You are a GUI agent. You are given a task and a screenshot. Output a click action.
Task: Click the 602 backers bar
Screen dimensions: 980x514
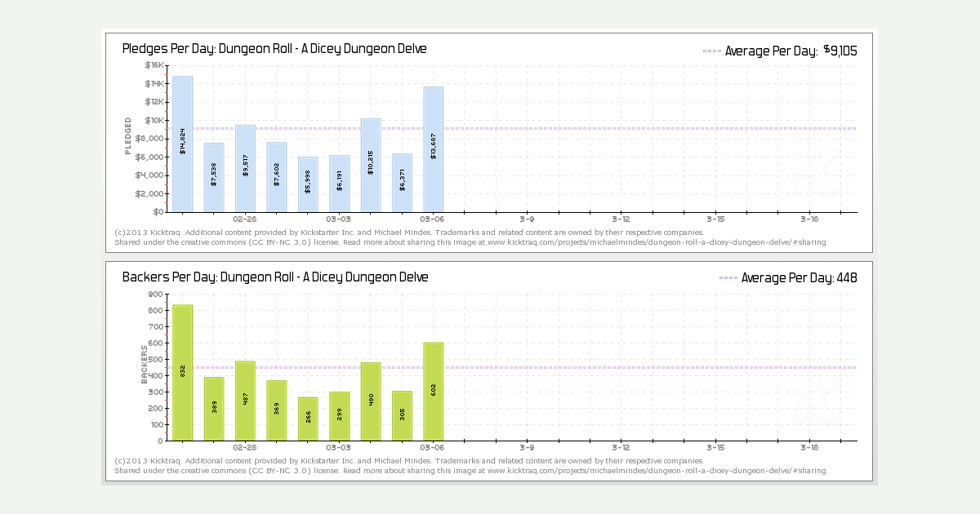pyautogui.click(x=434, y=391)
